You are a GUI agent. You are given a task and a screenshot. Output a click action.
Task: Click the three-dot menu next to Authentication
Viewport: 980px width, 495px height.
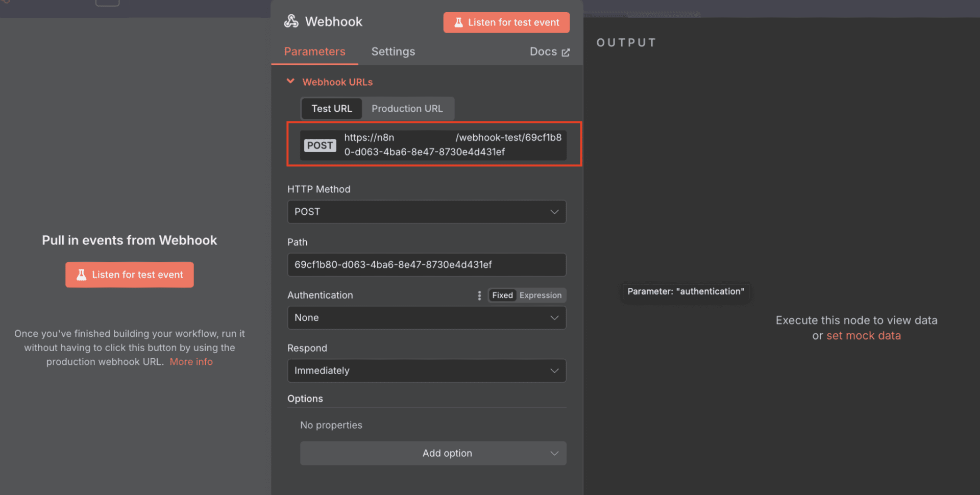point(479,295)
